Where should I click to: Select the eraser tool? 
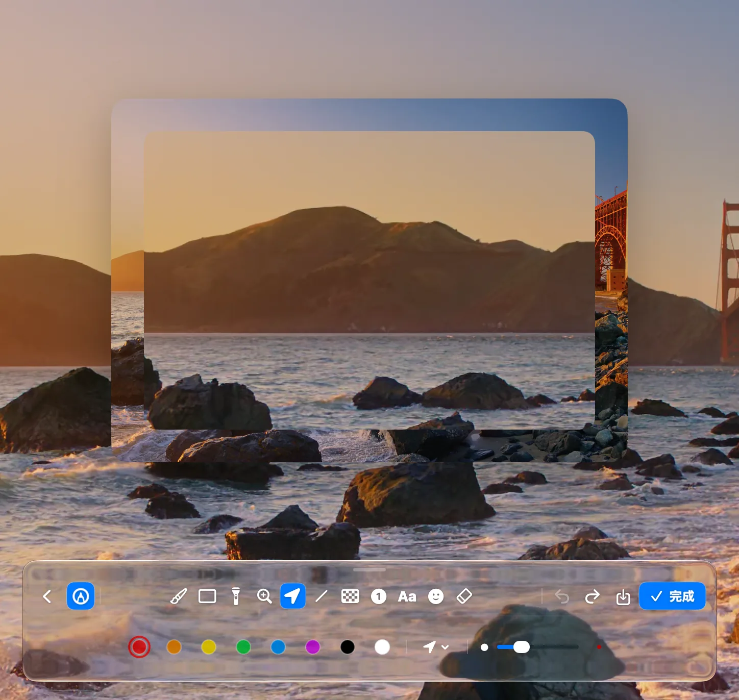point(464,596)
